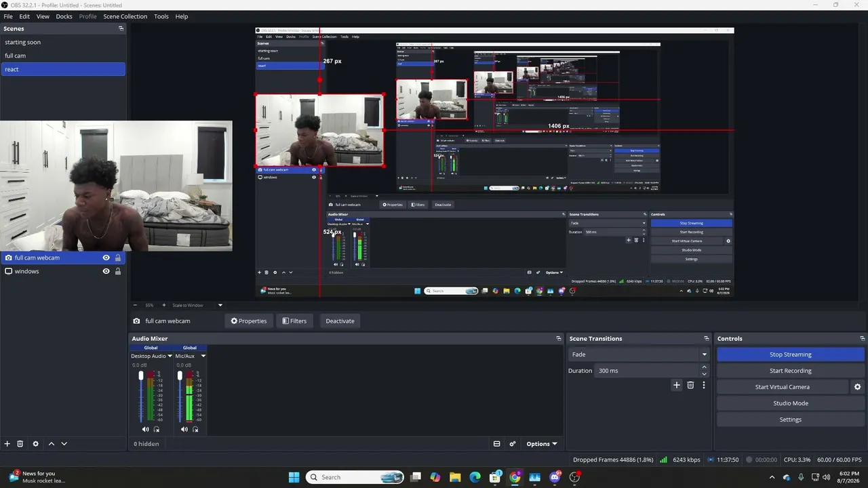Pop out the Audio Mixer dock

pyautogui.click(x=559, y=338)
